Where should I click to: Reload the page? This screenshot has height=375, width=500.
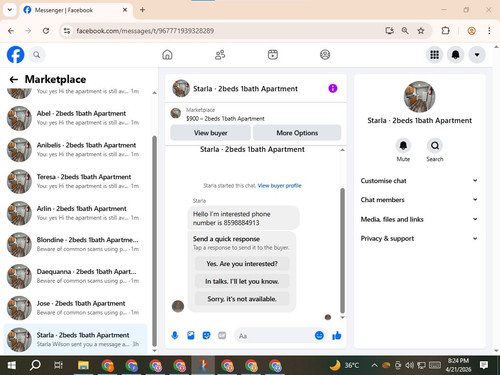[46, 31]
